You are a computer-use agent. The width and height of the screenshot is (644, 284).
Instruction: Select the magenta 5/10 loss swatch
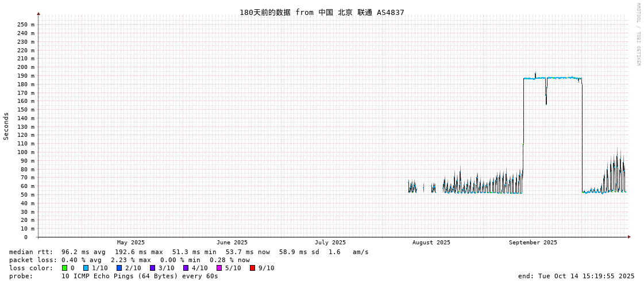[x=219, y=268]
